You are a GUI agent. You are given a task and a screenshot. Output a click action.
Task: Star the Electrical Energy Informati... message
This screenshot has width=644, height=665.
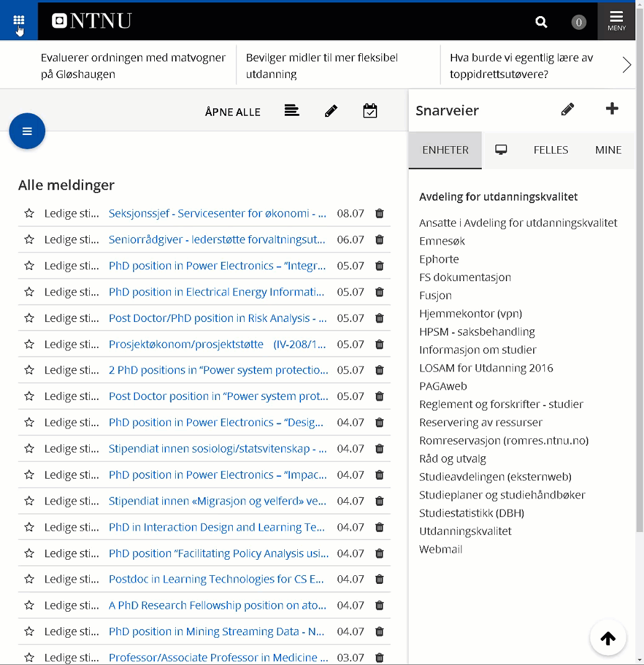(x=29, y=292)
